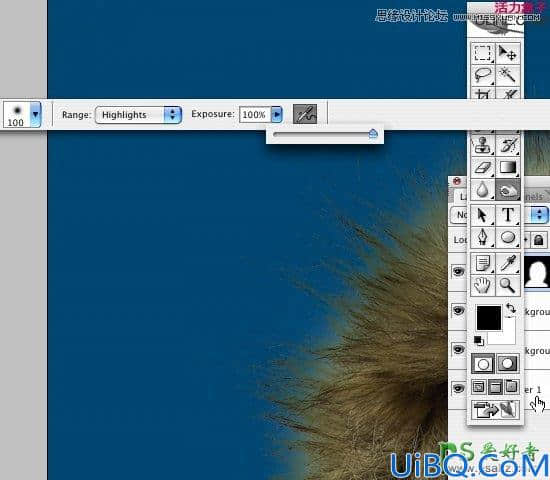This screenshot has height=480, width=550.
Task: Select the Clone Stamp tool
Action: point(483,145)
